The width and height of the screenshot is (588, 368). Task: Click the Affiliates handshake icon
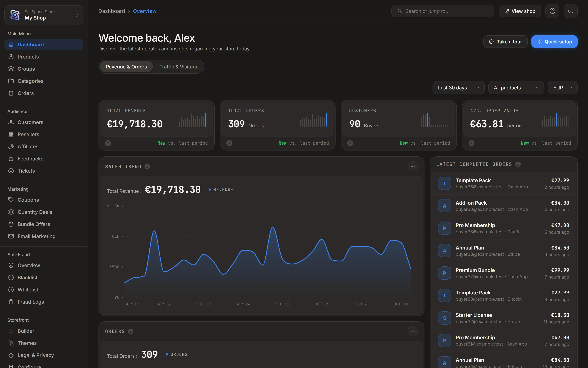(x=11, y=146)
